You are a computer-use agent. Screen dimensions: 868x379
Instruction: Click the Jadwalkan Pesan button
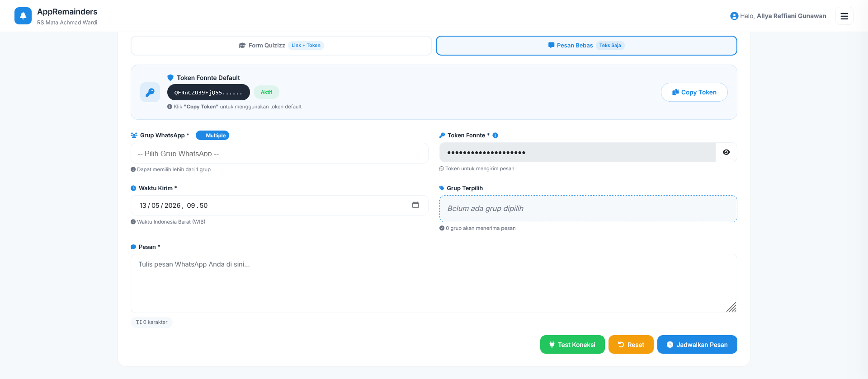click(x=697, y=345)
